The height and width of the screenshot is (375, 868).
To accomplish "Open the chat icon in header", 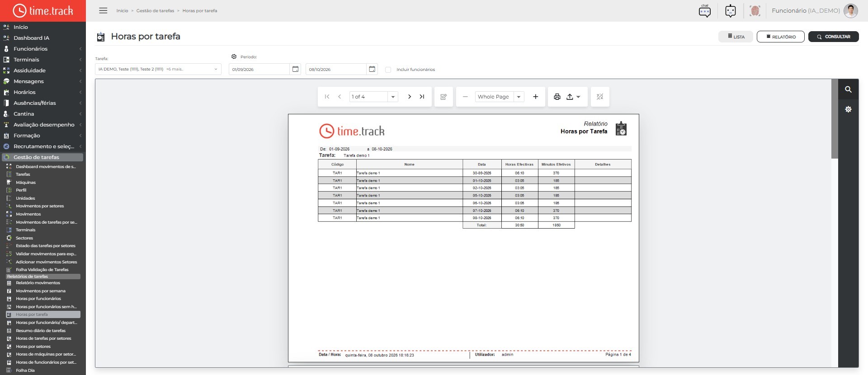I will pyautogui.click(x=704, y=11).
